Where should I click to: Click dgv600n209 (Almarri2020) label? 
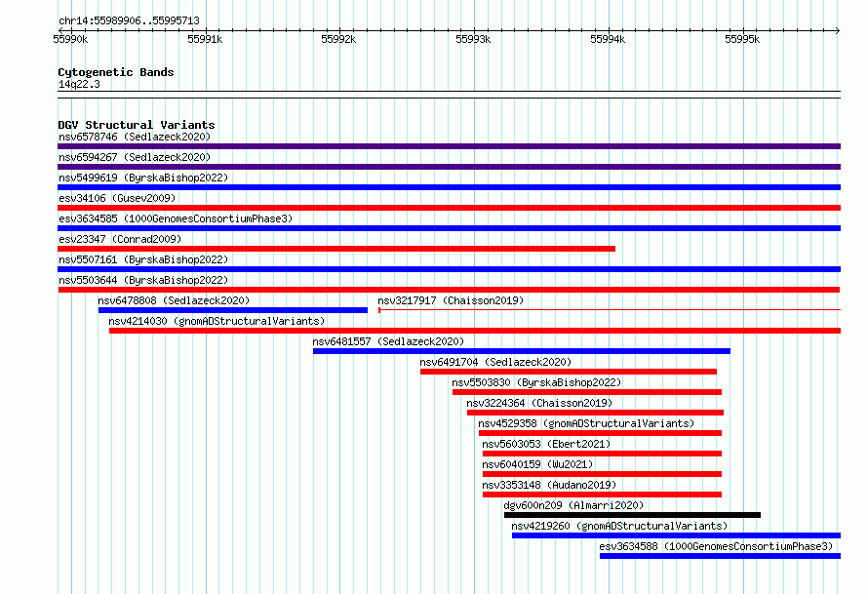pyautogui.click(x=573, y=505)
